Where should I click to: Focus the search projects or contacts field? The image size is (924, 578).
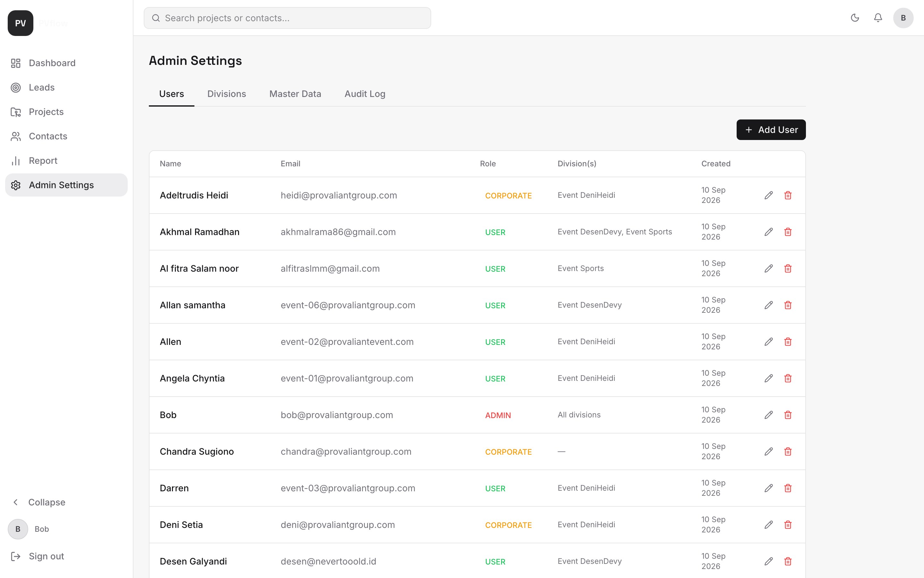[287, 18]
